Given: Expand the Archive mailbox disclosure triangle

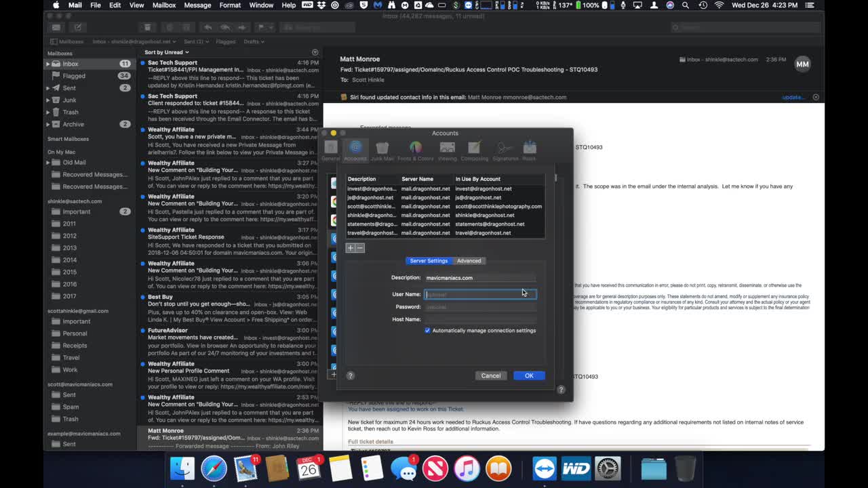Looking at the screenshot, I should 47,125.
